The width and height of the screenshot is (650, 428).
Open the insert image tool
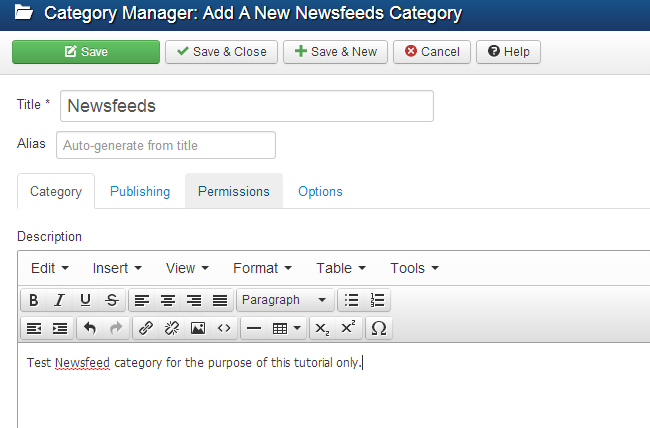198,328
